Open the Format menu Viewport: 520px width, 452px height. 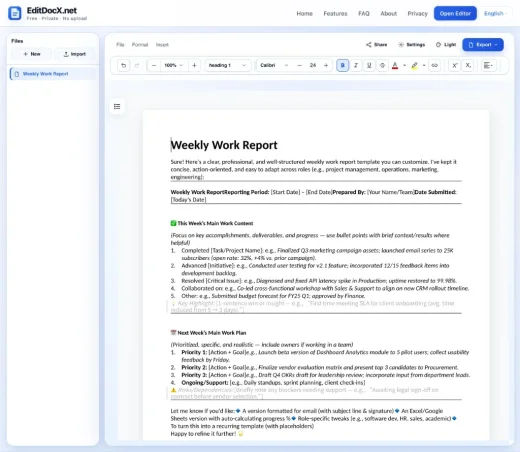point(140,45)
